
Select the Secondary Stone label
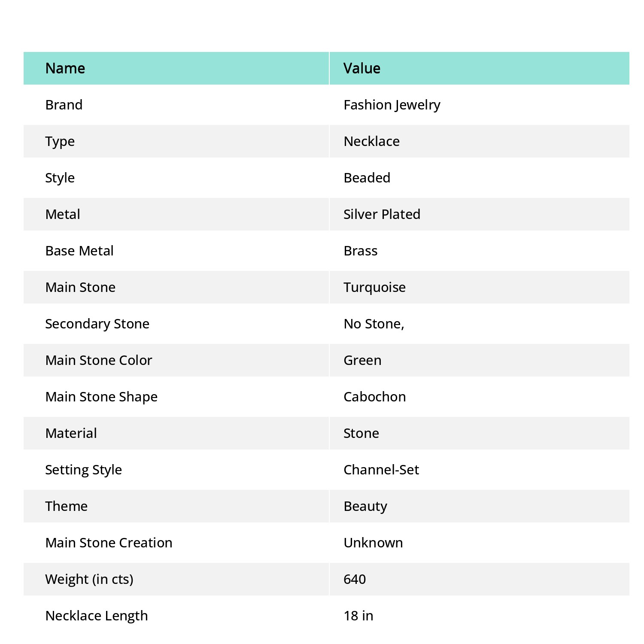point(97,324)
